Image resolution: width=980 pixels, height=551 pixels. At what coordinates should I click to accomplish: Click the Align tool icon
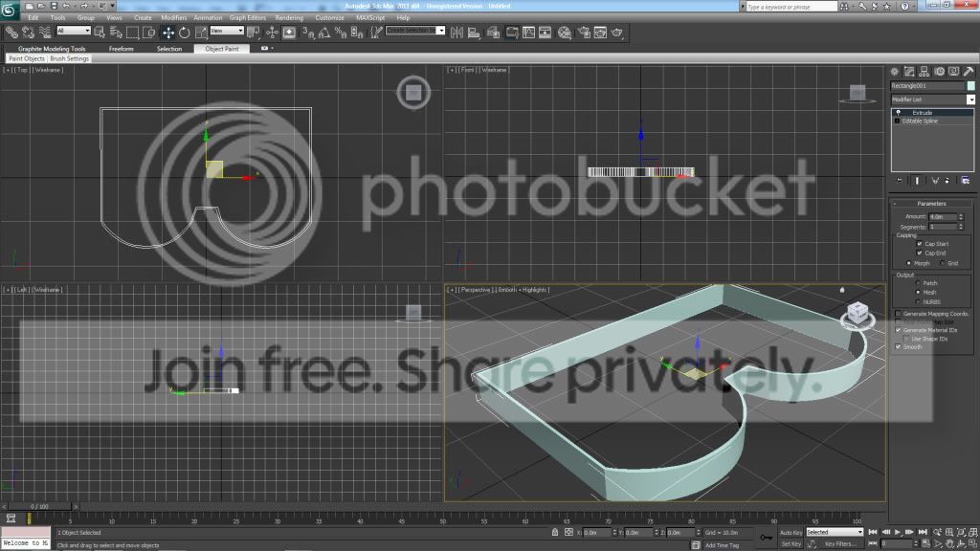click(474, 33)
